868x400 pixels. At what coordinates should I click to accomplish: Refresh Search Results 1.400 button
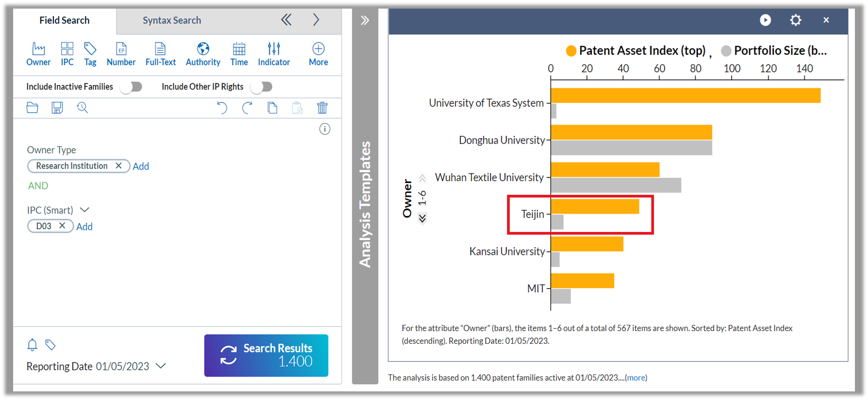pos(266,355)
